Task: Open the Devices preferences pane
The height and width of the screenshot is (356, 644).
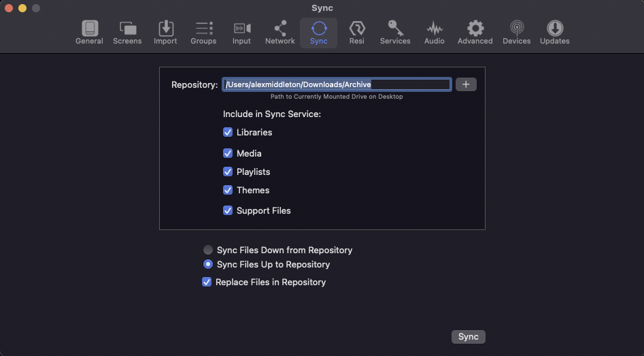Action: 517,33
